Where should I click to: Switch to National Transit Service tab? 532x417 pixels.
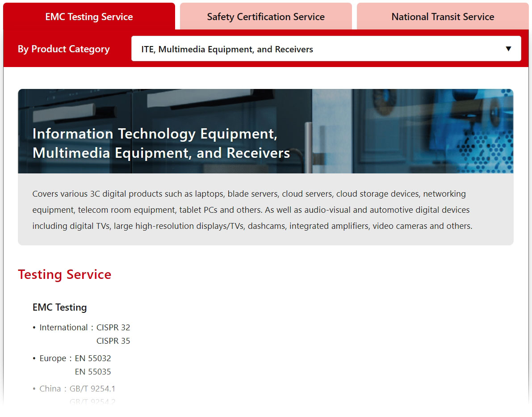click(x=442, y=17)
